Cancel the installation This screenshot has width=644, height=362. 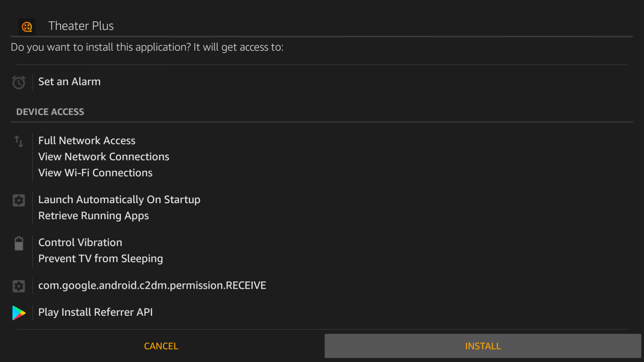[161, 346]
